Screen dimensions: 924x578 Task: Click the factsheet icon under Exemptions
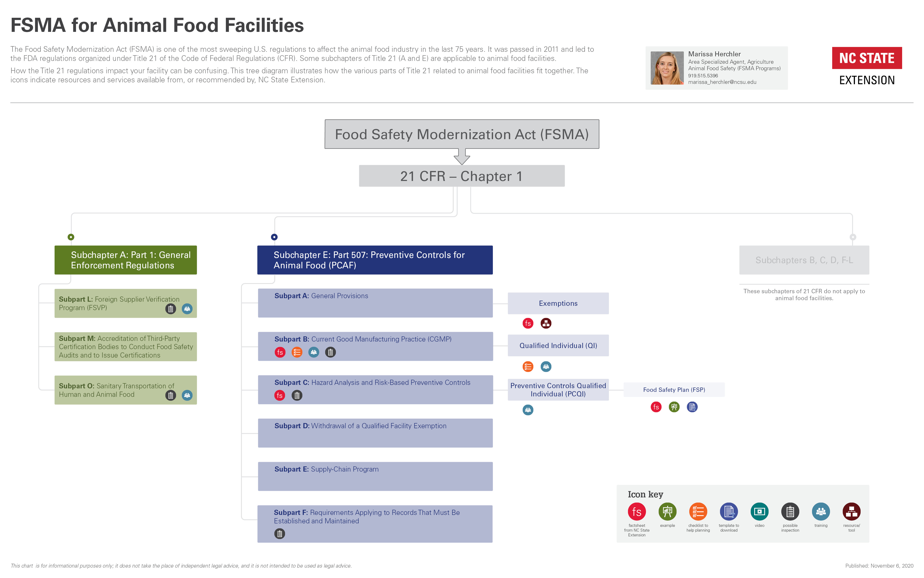pyautogui.click(x=528, y=323)
